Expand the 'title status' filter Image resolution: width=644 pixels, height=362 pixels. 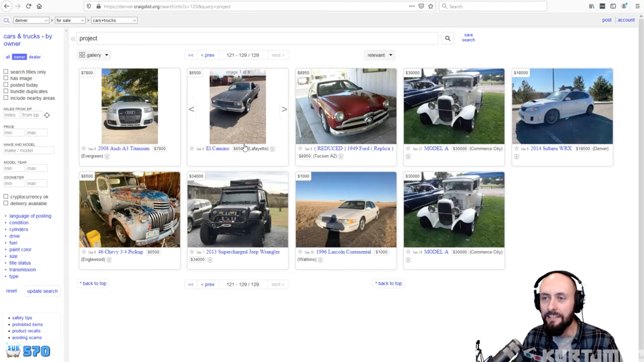point(20,263)
